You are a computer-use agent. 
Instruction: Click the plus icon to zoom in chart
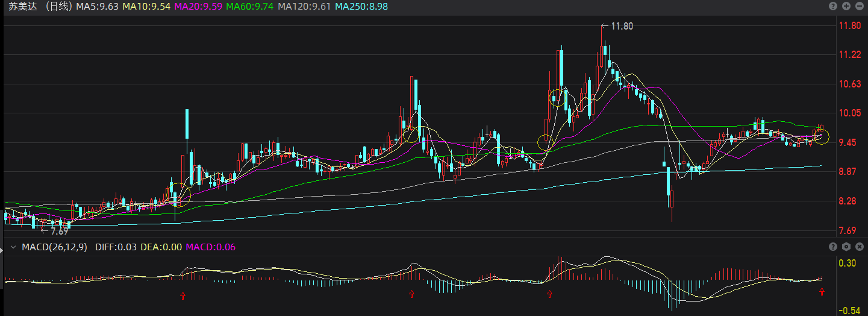pos(846,6)
